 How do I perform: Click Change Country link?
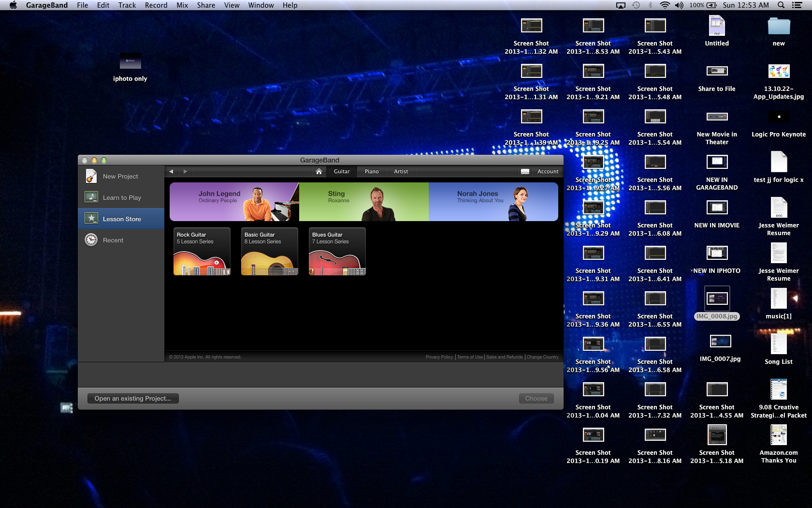coord(542,357)
